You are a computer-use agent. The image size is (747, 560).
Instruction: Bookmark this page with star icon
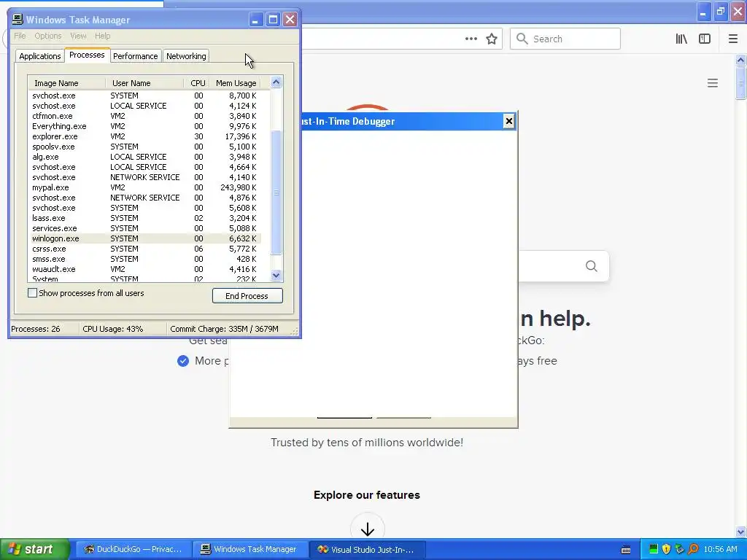click(492, 39)
